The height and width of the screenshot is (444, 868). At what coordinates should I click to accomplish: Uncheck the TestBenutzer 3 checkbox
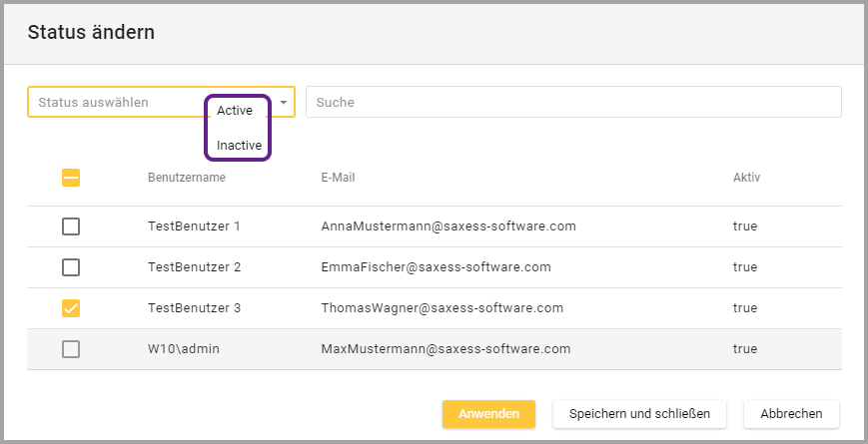tap(71, 308)
